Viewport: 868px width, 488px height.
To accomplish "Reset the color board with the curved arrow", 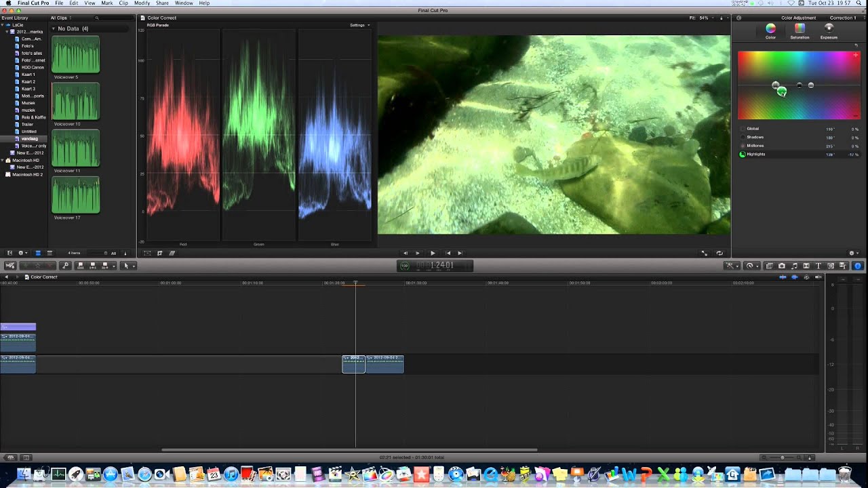I will click(x=856, y=45).
